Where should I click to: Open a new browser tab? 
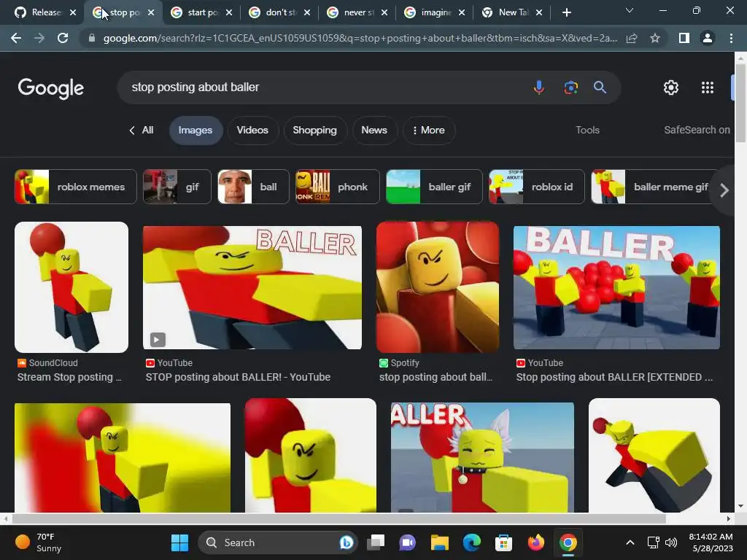[x=566, y=13]
